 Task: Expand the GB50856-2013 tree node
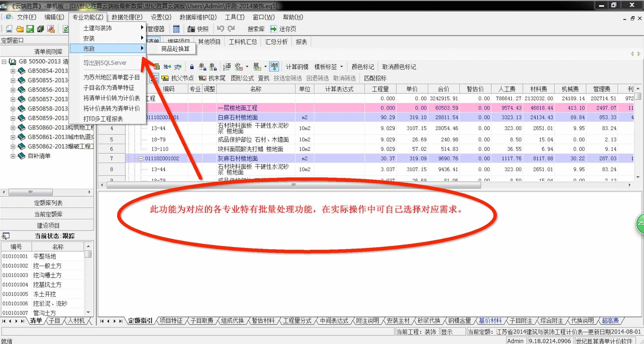(13, 90)
